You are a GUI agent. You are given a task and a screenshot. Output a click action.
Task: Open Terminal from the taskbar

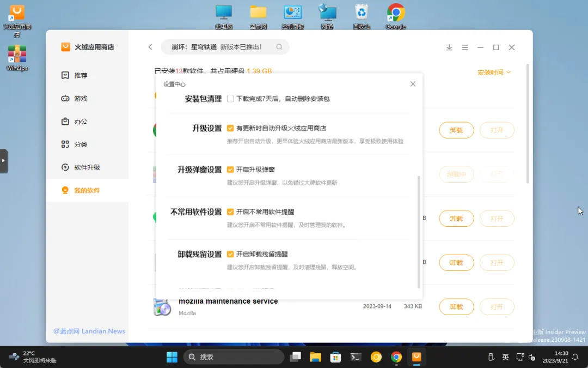point(356,357)
